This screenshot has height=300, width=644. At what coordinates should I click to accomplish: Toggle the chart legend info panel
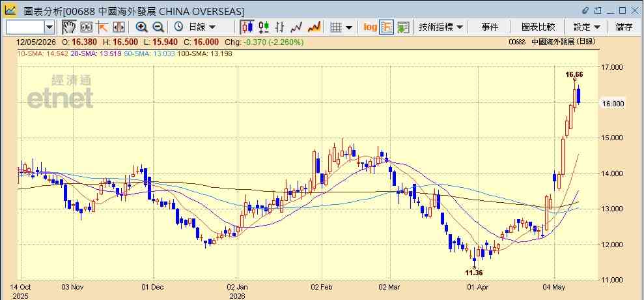[387, 27]
